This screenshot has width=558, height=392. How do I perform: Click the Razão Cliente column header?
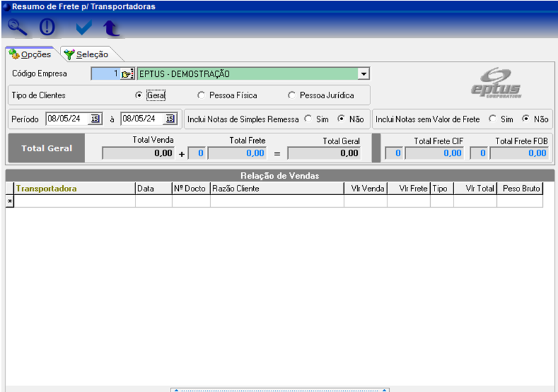(276, 188)
